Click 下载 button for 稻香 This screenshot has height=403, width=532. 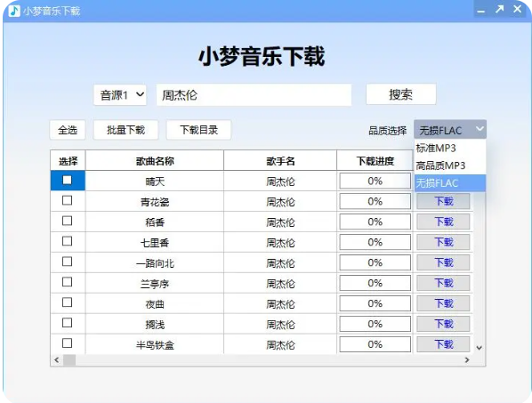(x=443, y=222)
